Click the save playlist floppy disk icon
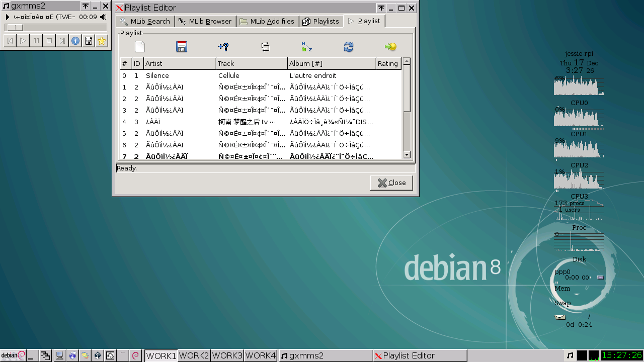The height and width of the screenshot is (362, 644). coord(182,47)
